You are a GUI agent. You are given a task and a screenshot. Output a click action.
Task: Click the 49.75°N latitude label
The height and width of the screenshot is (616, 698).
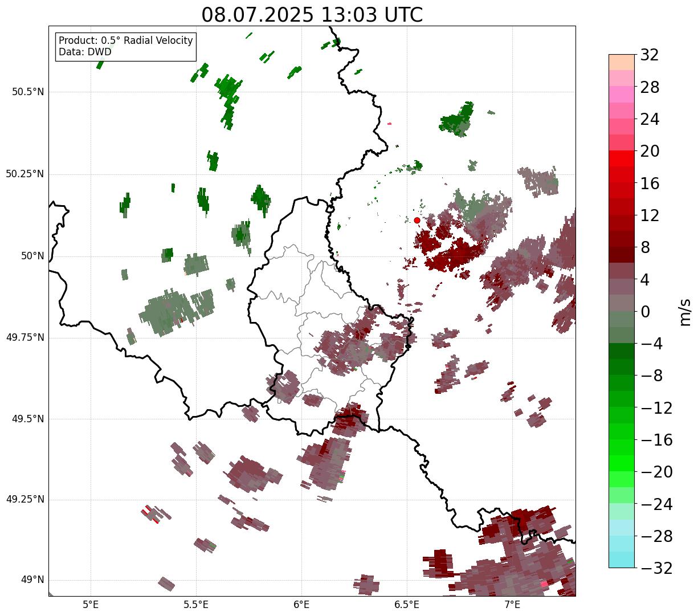pyautogui.click(x=25, y=337)
